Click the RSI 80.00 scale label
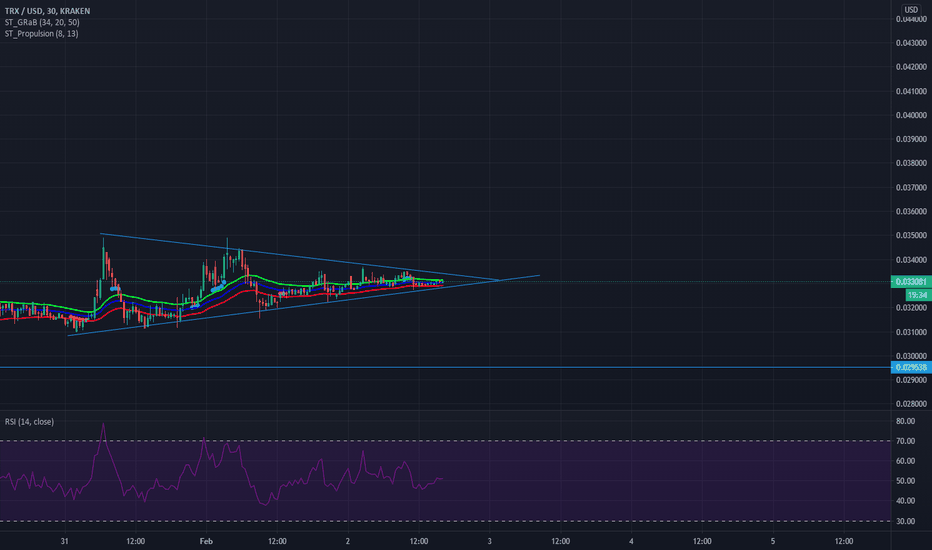Image resolution: width=932 pixels, height=550 pixels. pos(905,421)
